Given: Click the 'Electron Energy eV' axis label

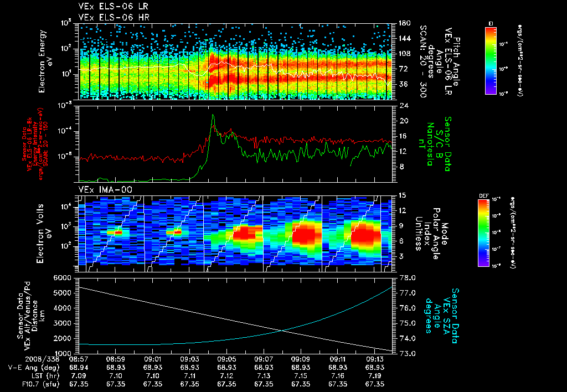Looking at the screenshot, I should point(44,61).
